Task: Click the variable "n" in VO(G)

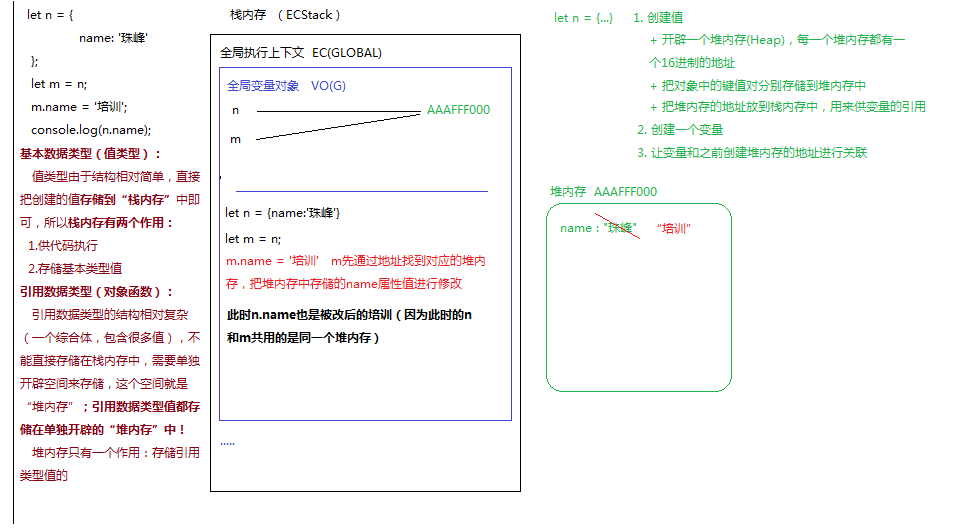Action: pos(236,111)
